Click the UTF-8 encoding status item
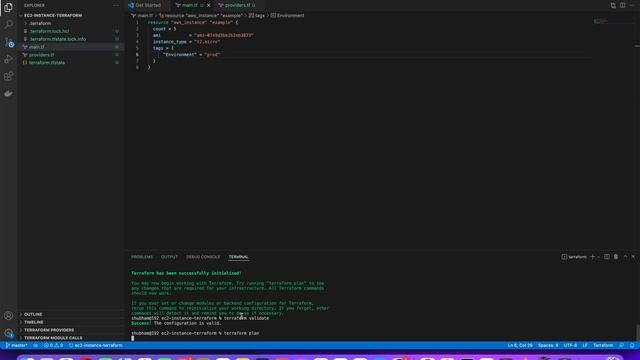This screenshot has height=360, width=640. click(x=570, y=345)
